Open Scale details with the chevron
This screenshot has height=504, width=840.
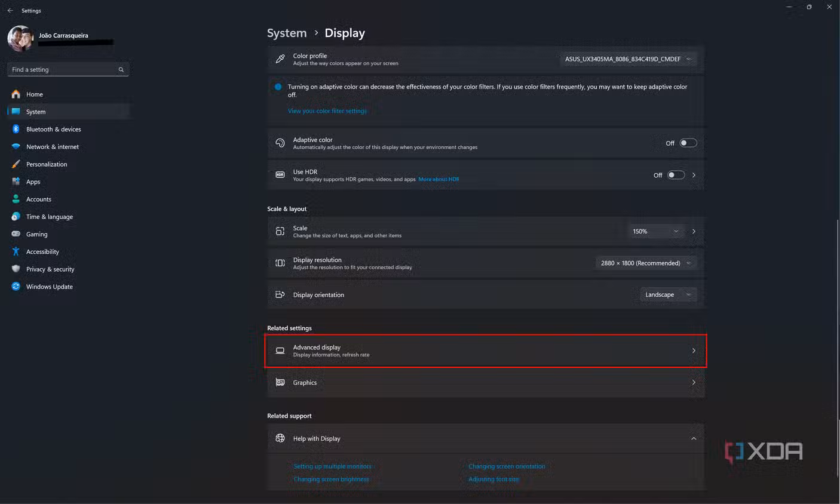(x=694, y=231)
